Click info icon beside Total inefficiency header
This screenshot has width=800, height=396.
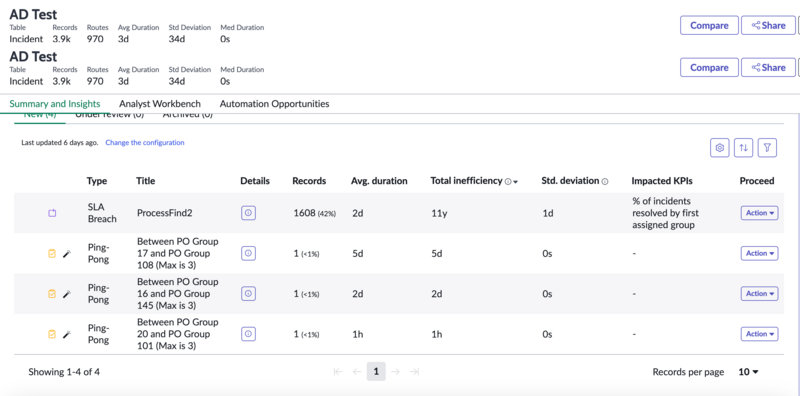click(508, 182)
